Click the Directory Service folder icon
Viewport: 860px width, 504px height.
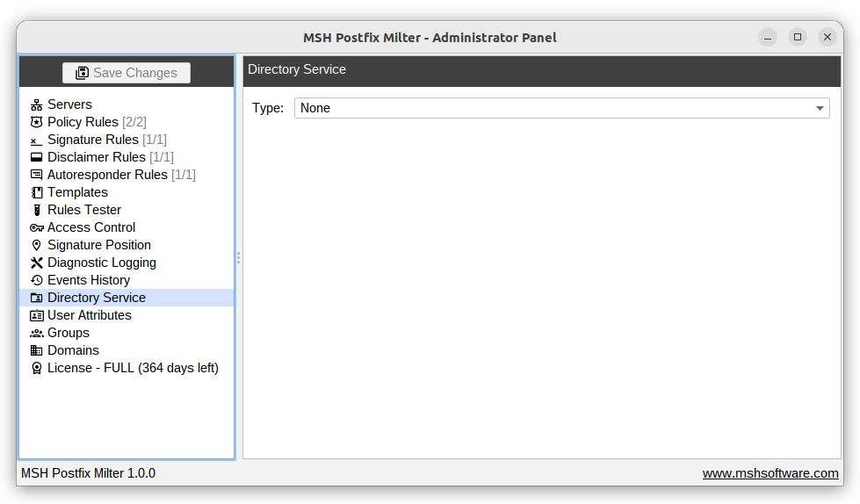click(36, 298)
